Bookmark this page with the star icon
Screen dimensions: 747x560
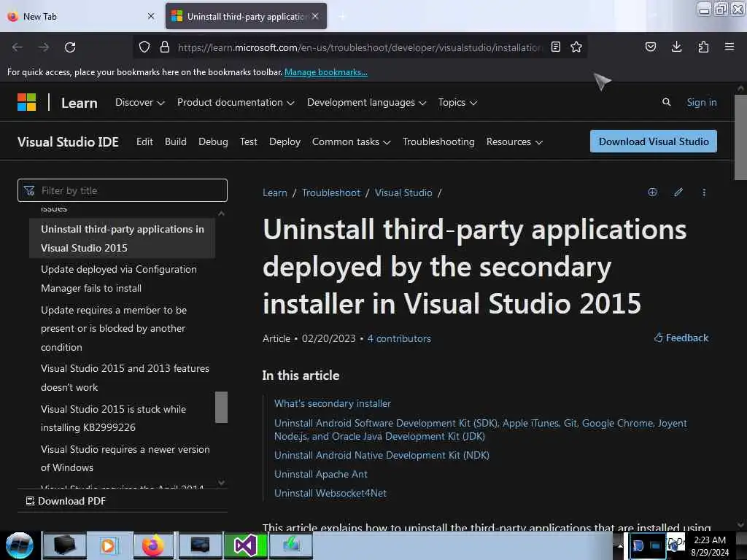[x=576, y=47]
